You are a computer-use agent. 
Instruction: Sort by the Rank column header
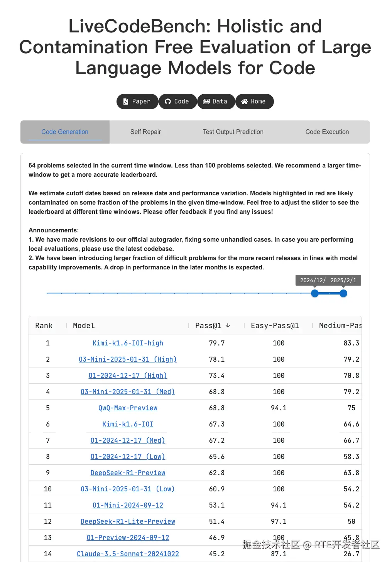pos(44,325)
